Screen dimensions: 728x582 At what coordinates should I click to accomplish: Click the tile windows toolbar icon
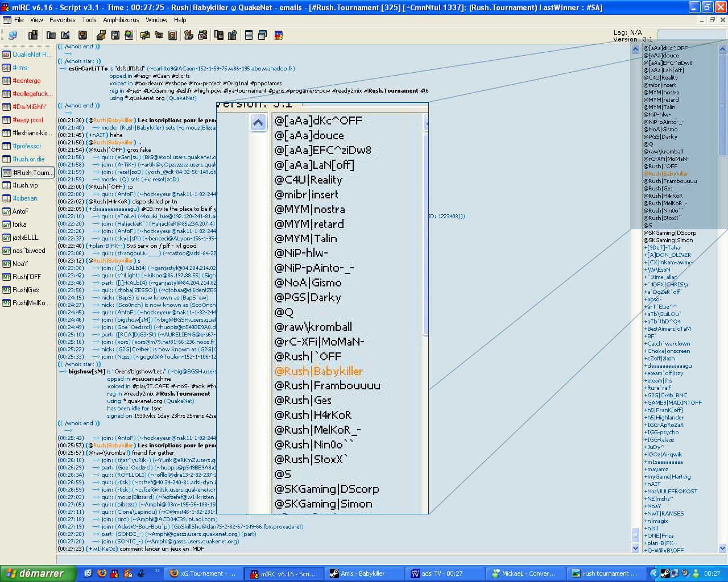point(249,35)
